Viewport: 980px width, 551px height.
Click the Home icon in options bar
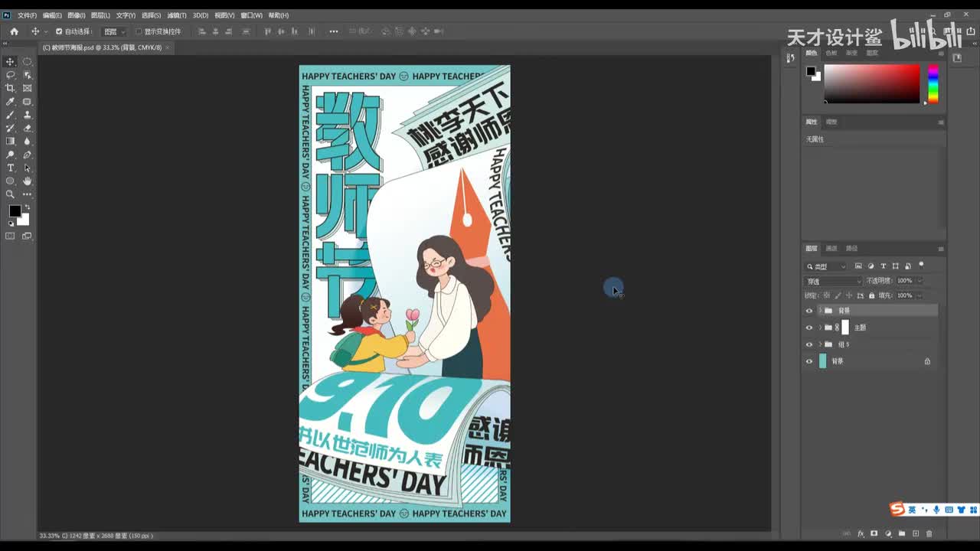(14, 31)
